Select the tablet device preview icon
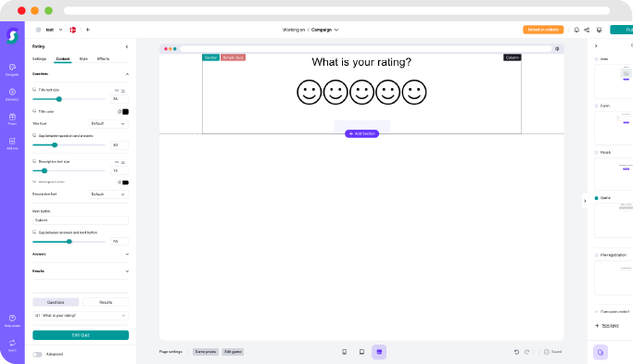This screenshot has height=364, width=633. [x=361, y=352]
